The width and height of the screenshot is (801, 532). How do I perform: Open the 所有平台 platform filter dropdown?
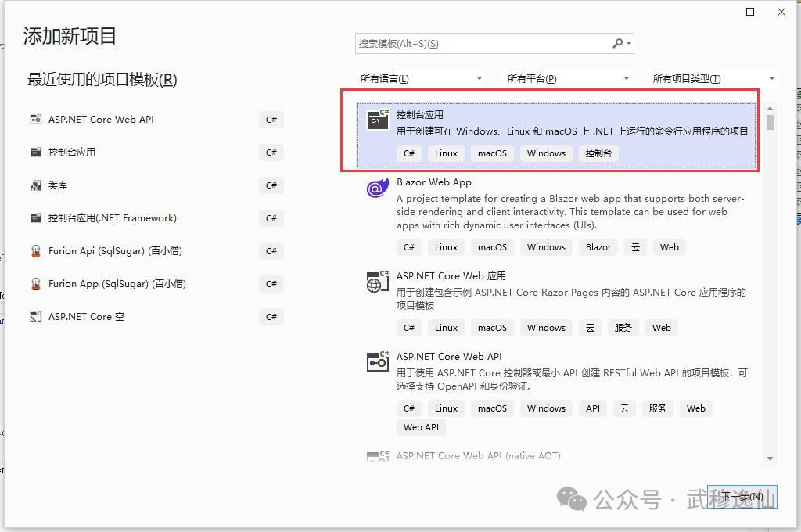[x=568, y=79]
